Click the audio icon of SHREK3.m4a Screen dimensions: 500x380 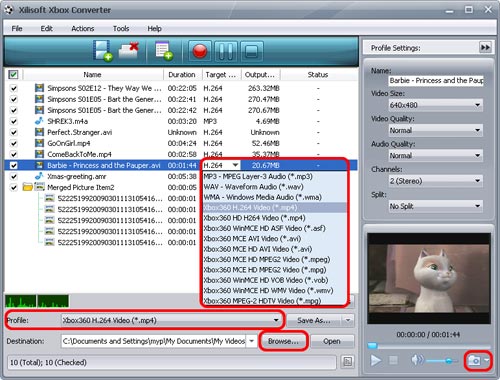point(39,121)
